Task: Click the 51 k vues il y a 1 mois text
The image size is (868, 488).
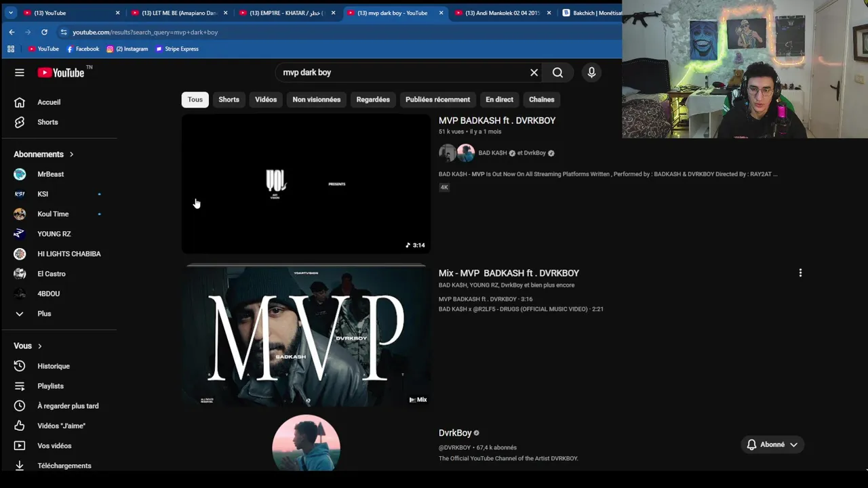Action: 470,131
